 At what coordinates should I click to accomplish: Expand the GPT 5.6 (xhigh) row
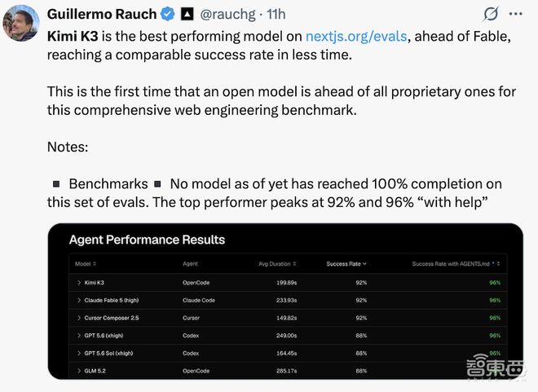[79, 336]
